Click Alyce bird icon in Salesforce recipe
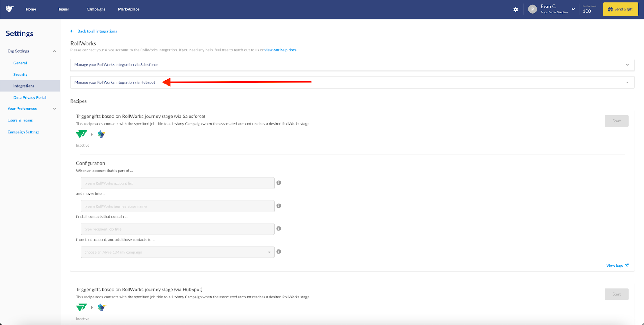644x325 pixels. point(102,134)
